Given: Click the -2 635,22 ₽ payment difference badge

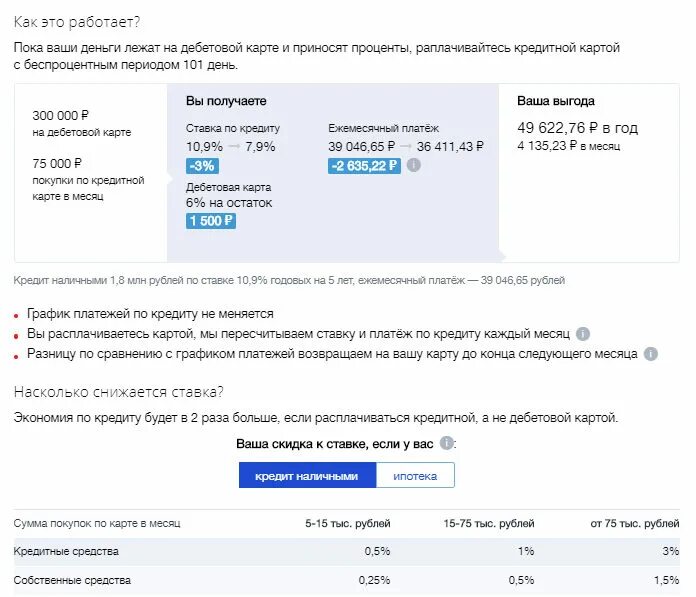Looking at the screenshot, I should pos(364,166).
